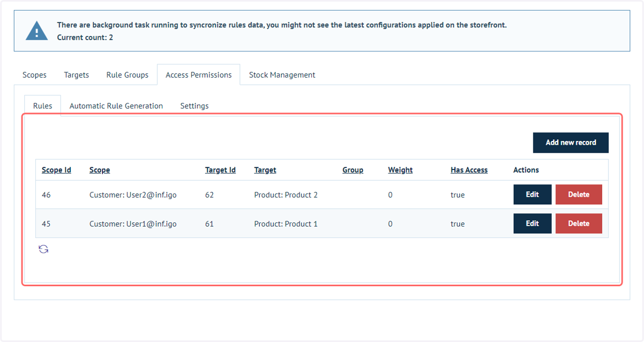
Task: Click 'Current count: 2' text in banner
Action: [85, 38]
